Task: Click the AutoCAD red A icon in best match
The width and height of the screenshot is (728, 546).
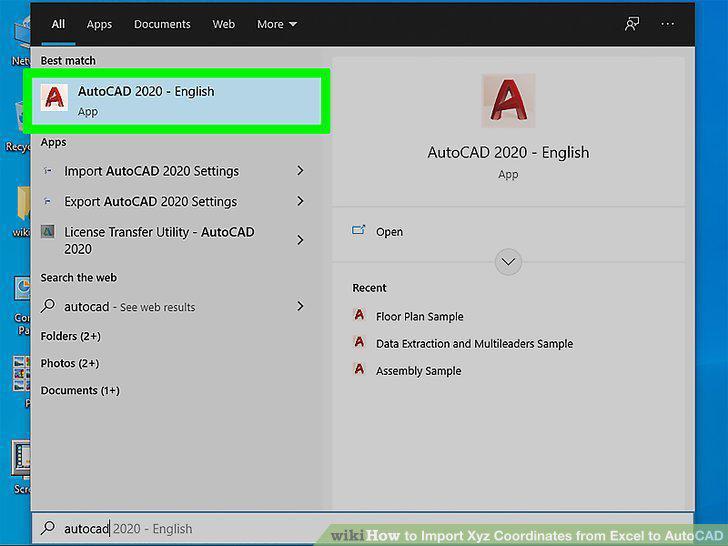Action: coord(54,98)
